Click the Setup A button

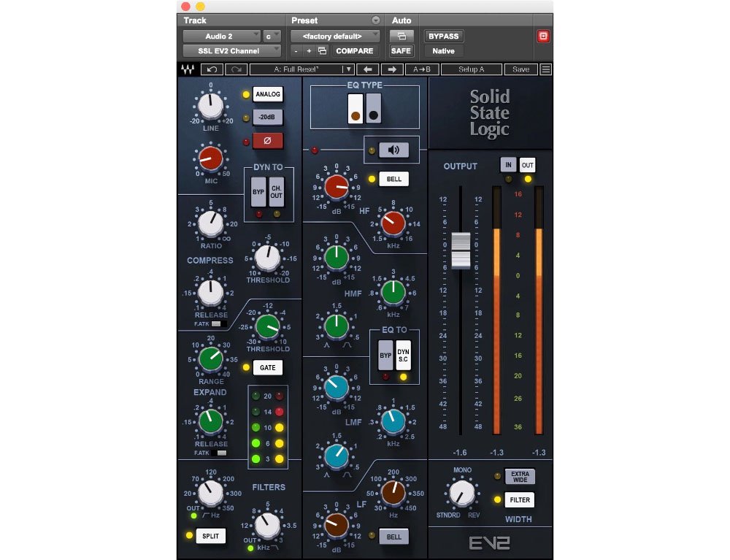tap(471, 69)
